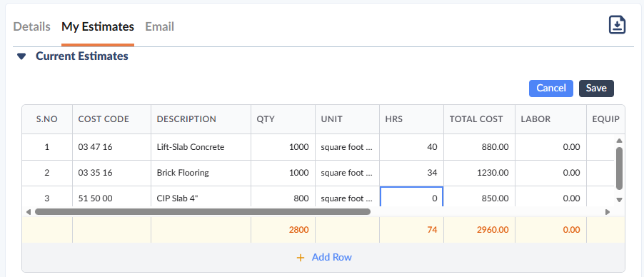Open the Email tab
This screenshot has height=277, width=644.
[x=159, y=26]
